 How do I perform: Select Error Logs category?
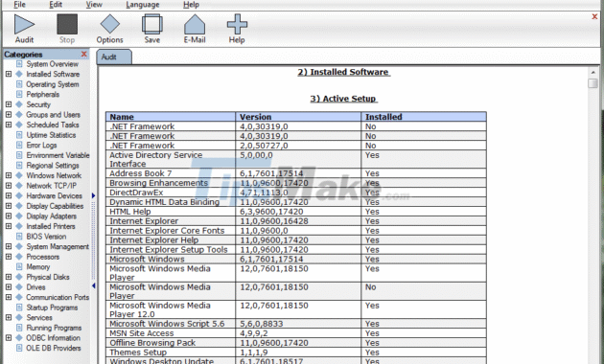pos(41,145)
